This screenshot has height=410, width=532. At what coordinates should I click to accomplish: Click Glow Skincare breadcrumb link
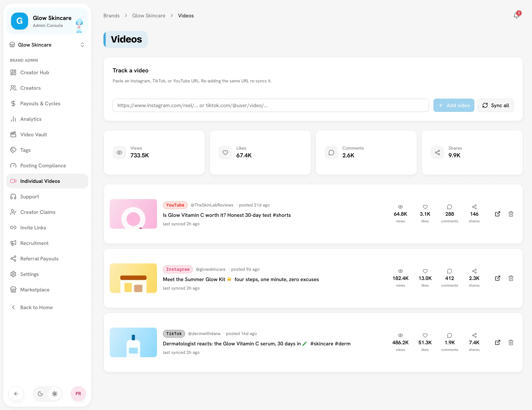click(149, 16)
